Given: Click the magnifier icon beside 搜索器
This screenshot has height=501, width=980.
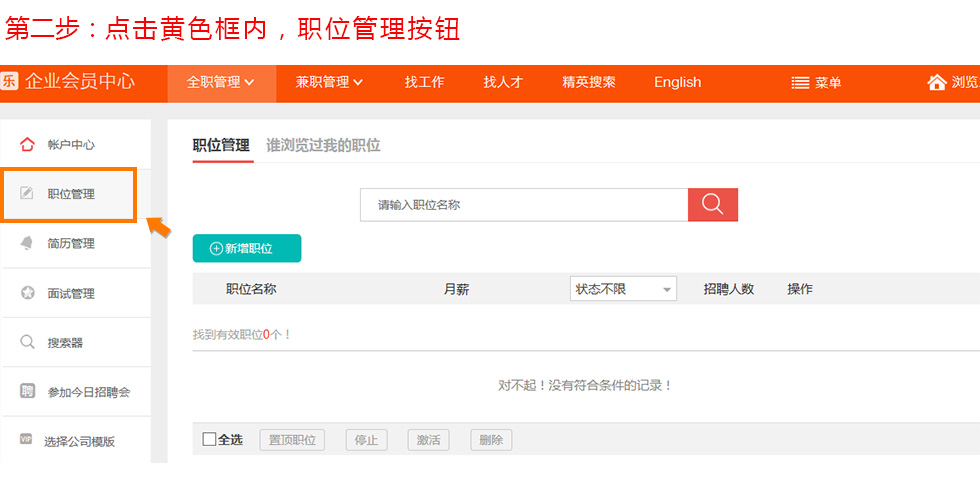Looking at the screenshot, I should click(27, 342).
